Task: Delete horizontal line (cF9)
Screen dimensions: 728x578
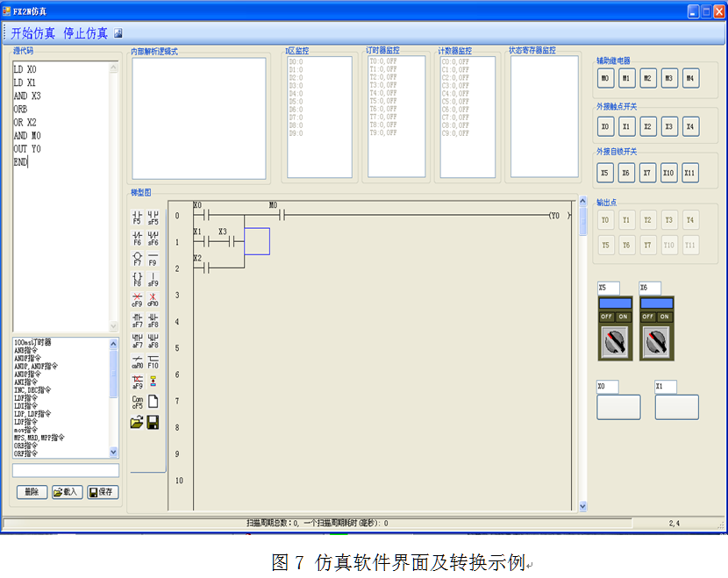Action: (x=137, y=299)
